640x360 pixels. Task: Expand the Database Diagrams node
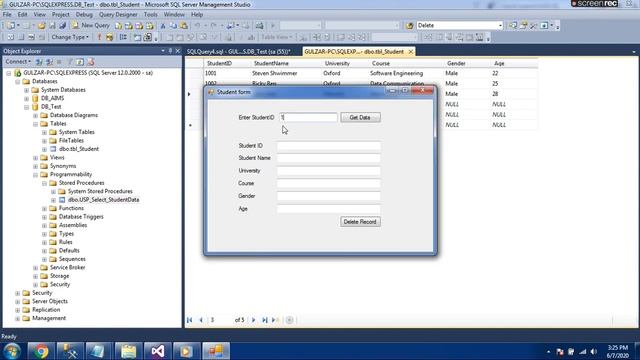coord(36,116)
